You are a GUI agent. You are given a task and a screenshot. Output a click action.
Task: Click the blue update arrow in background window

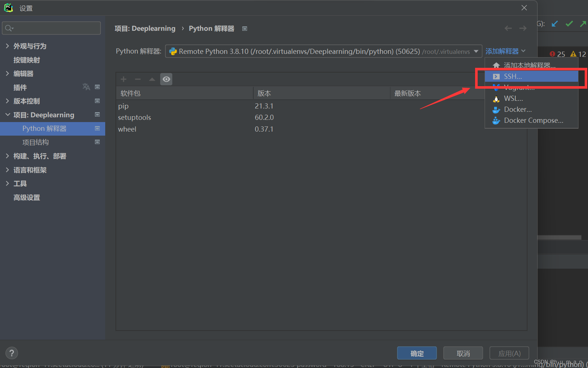(555, 24)
